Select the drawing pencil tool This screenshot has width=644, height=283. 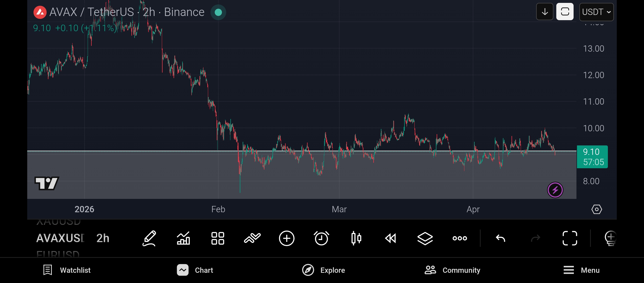(149, 238)
